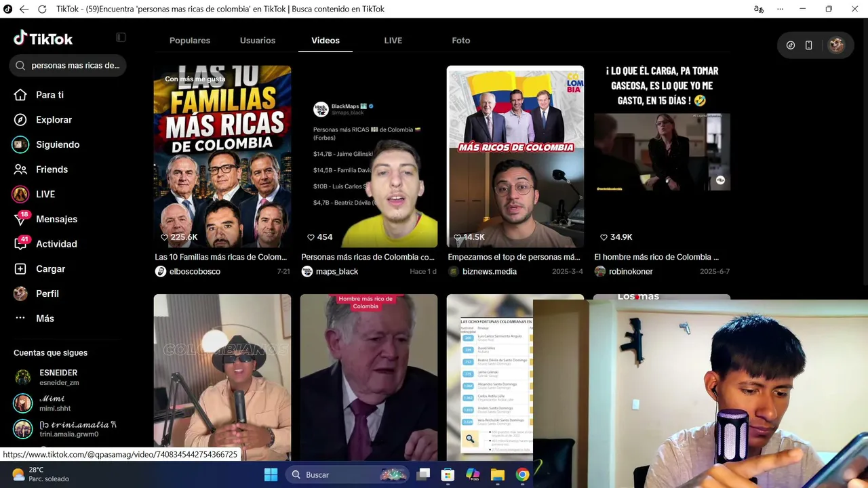
Task: Open File Explorer from the taskbar
Action: tap(498, 474)
